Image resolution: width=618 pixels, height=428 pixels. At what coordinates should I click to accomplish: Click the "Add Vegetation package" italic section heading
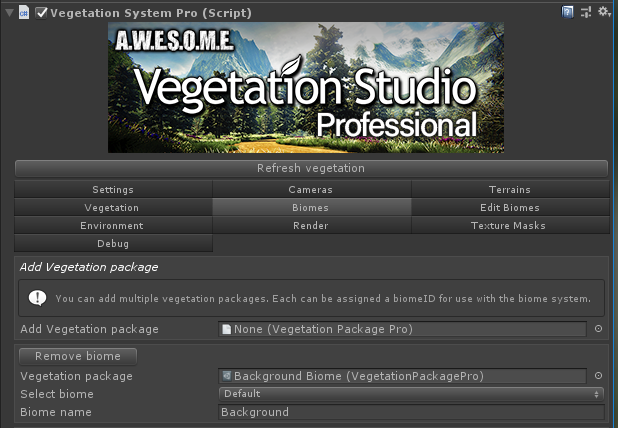(89, 267)
